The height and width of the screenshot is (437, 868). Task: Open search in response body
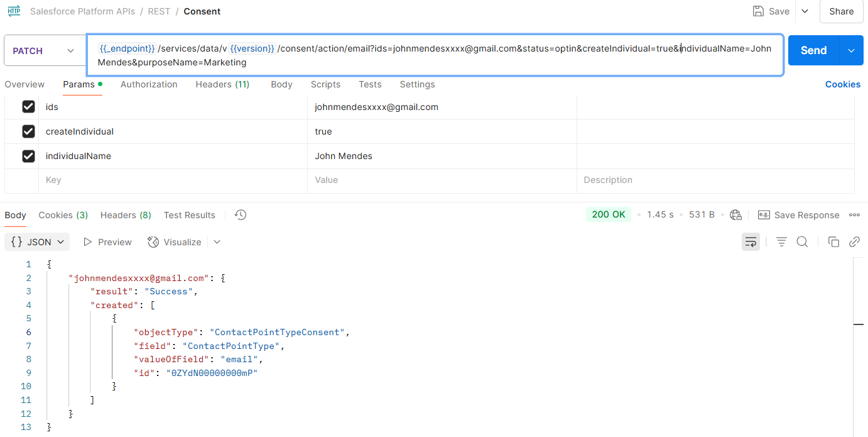(802, 242)
